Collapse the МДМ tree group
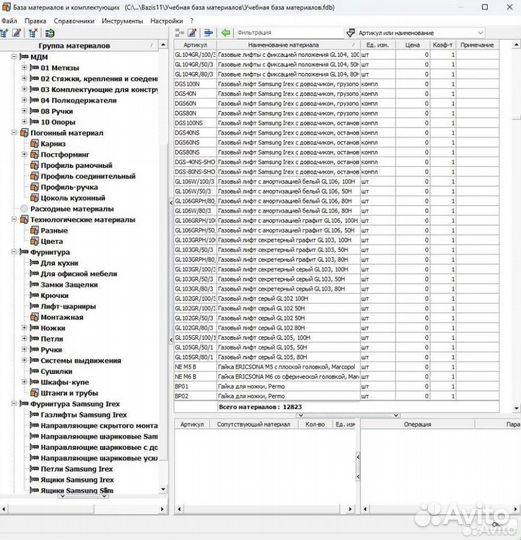 click(x=14, y=56)
